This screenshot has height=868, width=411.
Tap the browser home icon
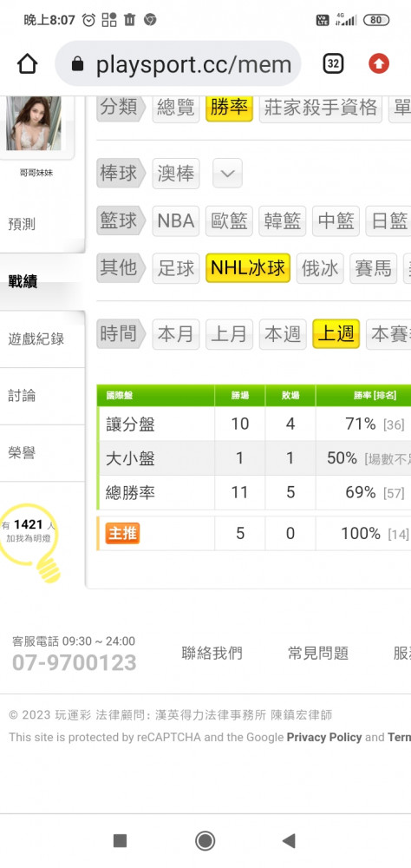27,64
